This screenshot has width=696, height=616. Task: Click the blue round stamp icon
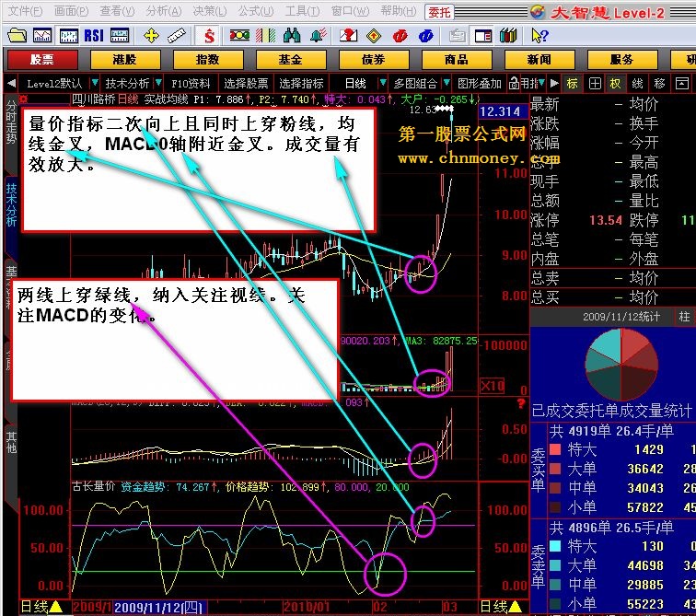[425, 36]
